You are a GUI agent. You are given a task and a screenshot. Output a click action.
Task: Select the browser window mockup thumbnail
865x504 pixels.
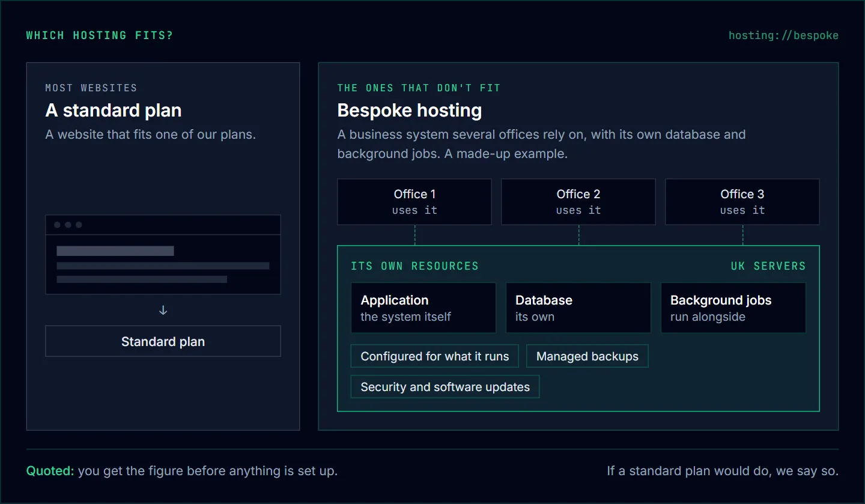click(163, 255)
